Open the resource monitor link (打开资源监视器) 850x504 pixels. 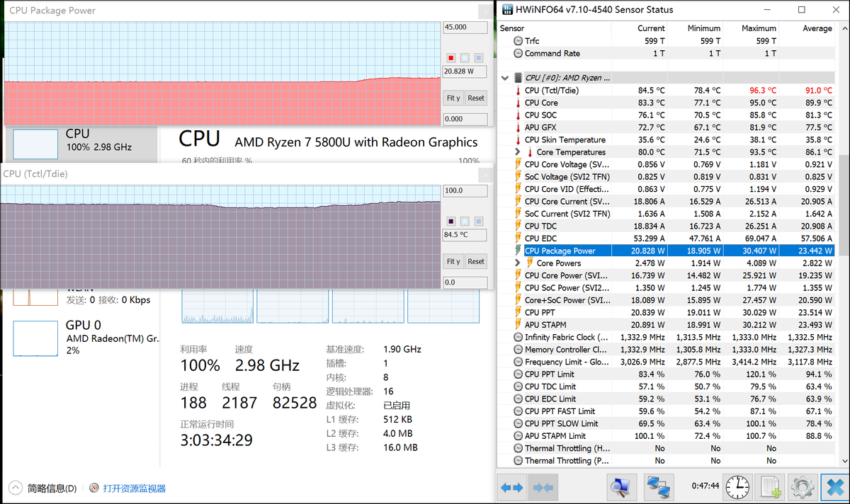point(134,488)
